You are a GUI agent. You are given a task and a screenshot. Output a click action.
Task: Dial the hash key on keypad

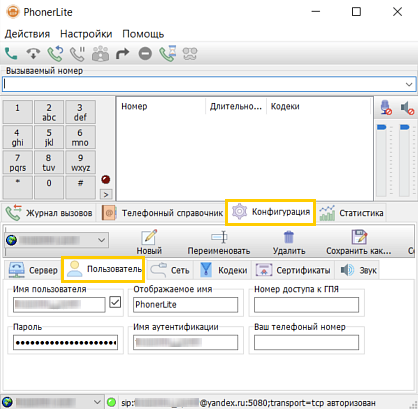(80, 187)
